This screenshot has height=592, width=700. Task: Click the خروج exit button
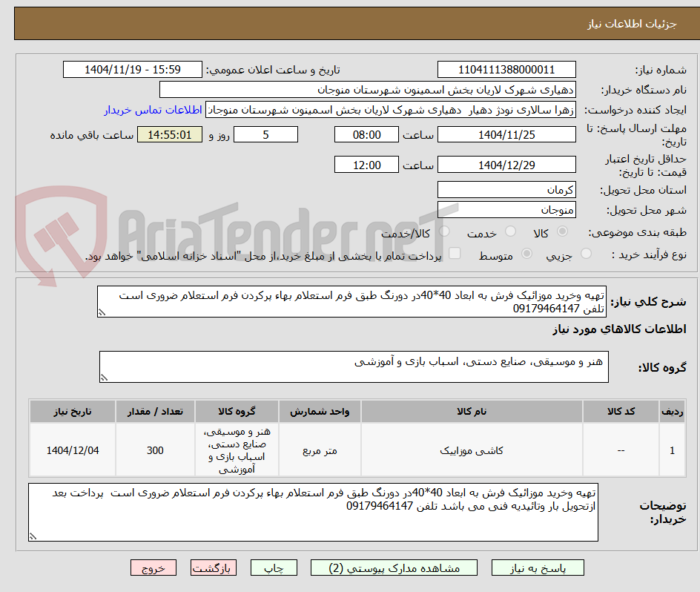click(153, 568)
